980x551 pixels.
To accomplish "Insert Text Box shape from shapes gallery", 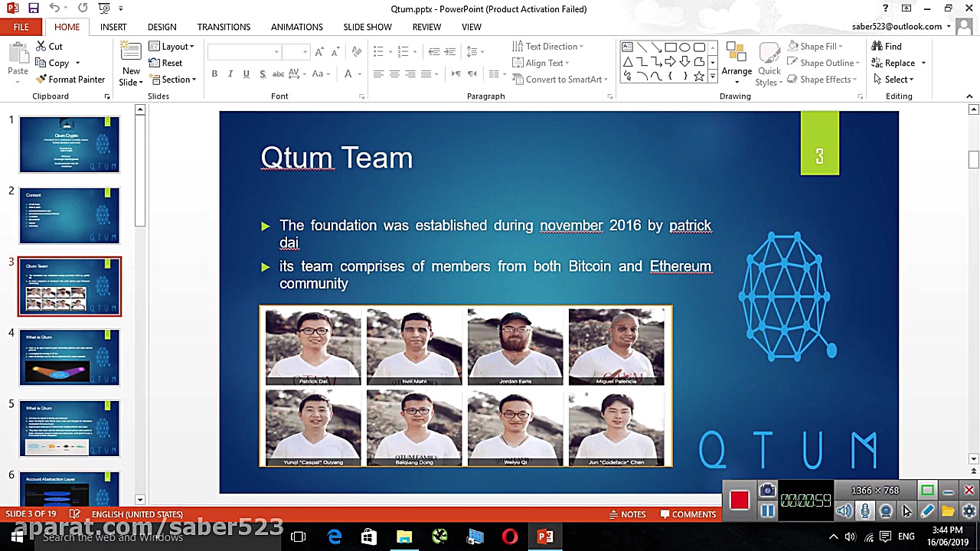I will coord(627,47).
